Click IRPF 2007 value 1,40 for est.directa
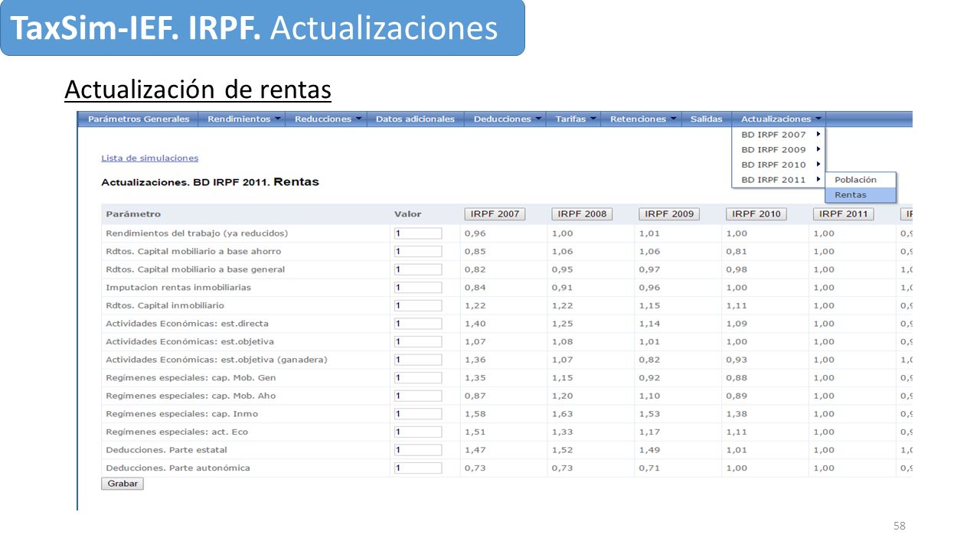This screenshot has width=980, height=551. click(x=475, y=324)
